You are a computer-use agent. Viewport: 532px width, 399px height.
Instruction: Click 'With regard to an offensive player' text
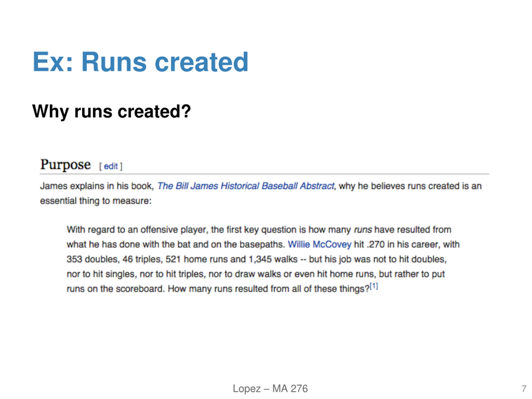[137, 230]
